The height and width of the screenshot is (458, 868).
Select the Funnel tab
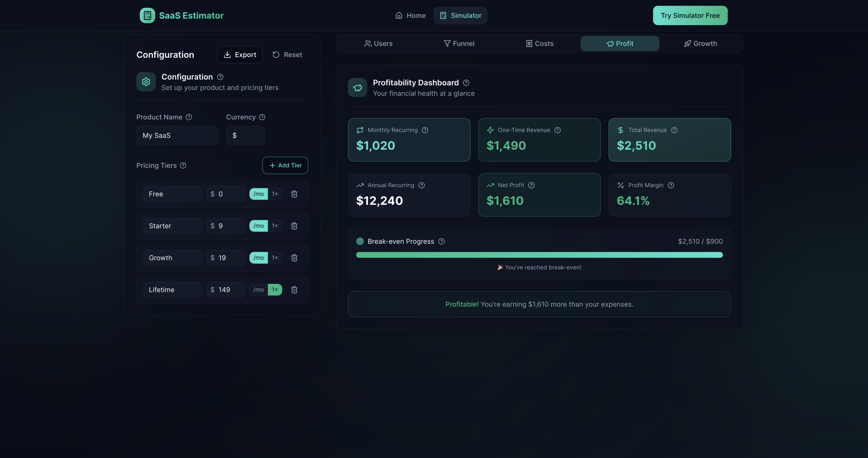coord(459,43)
